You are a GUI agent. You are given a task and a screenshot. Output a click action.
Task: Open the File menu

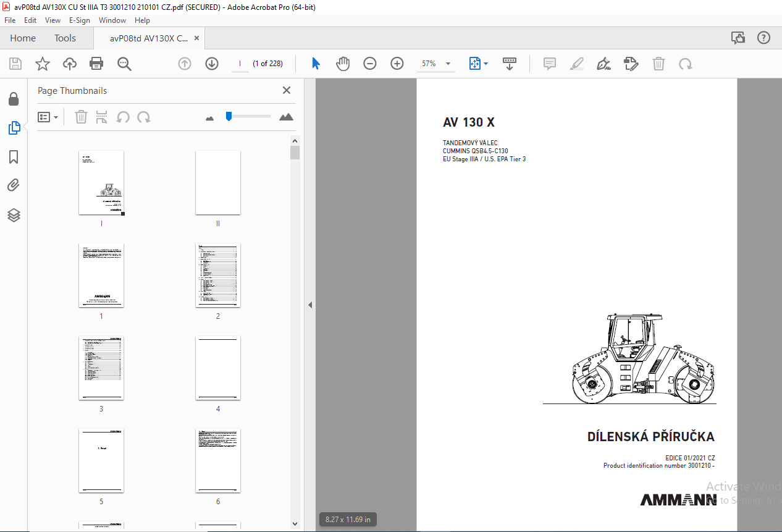[10, 20]
